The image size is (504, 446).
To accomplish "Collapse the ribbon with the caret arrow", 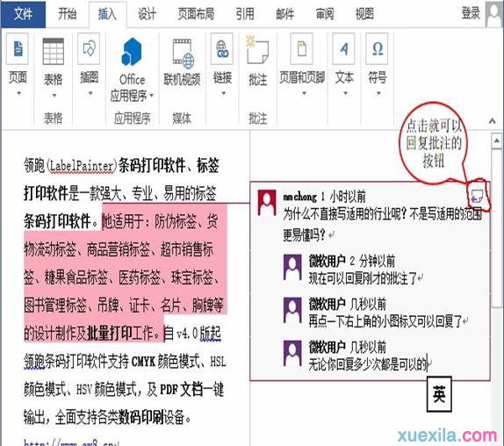I will [x=492, y=121].
